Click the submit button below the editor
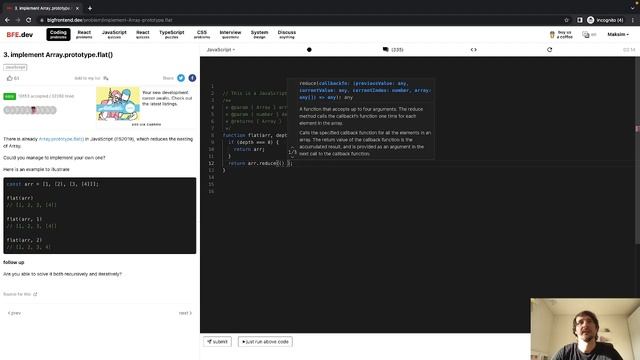 click(218, 342)
